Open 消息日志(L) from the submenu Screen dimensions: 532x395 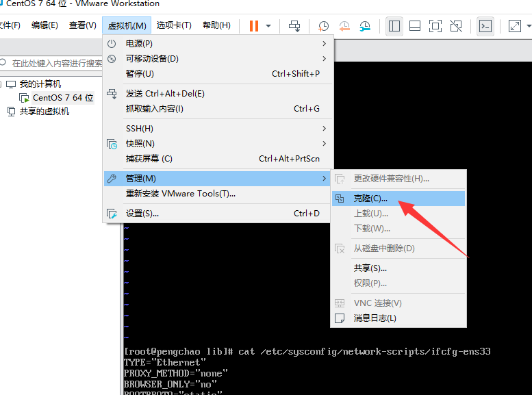pos(398,318)
